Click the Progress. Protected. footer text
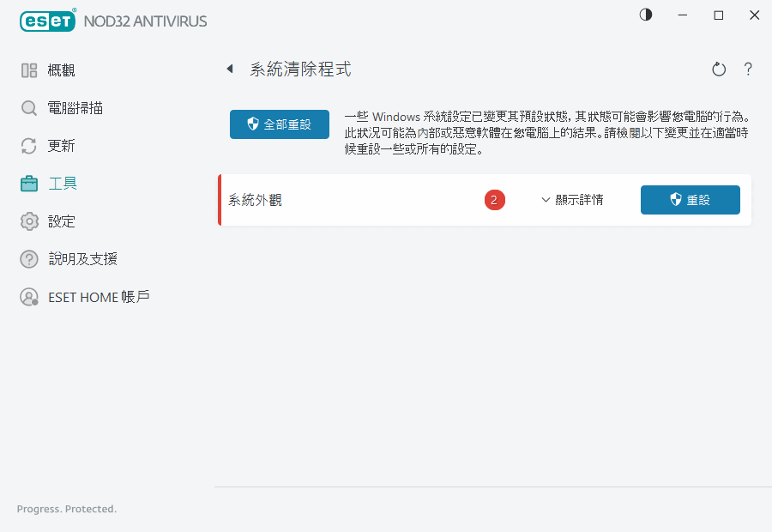This screenshot has height=532, width=772. pos(67,509)
